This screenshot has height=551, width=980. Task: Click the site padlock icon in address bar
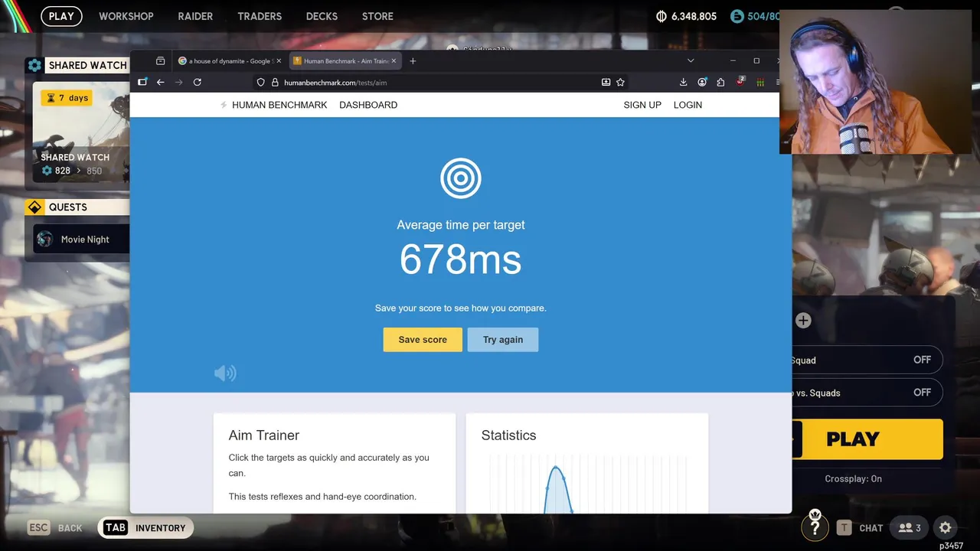274,82
